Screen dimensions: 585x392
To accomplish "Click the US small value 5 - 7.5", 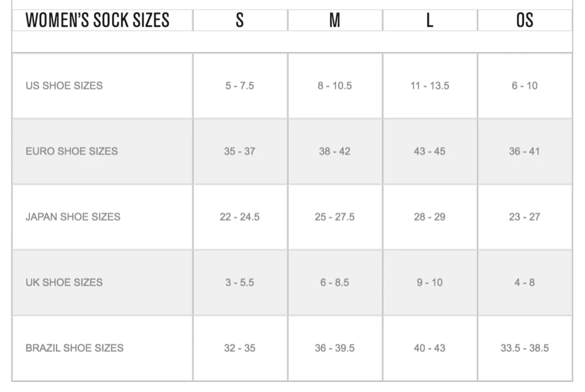I will click(239, 86).
